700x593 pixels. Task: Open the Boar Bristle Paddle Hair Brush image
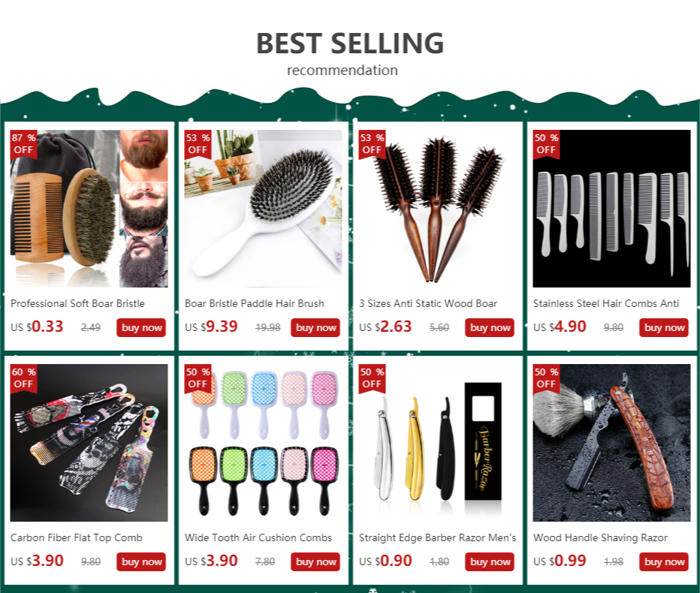(264, 209)
